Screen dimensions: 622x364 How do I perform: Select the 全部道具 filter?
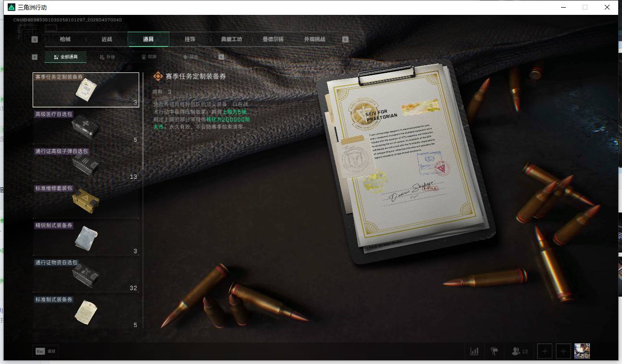point(66,57)
